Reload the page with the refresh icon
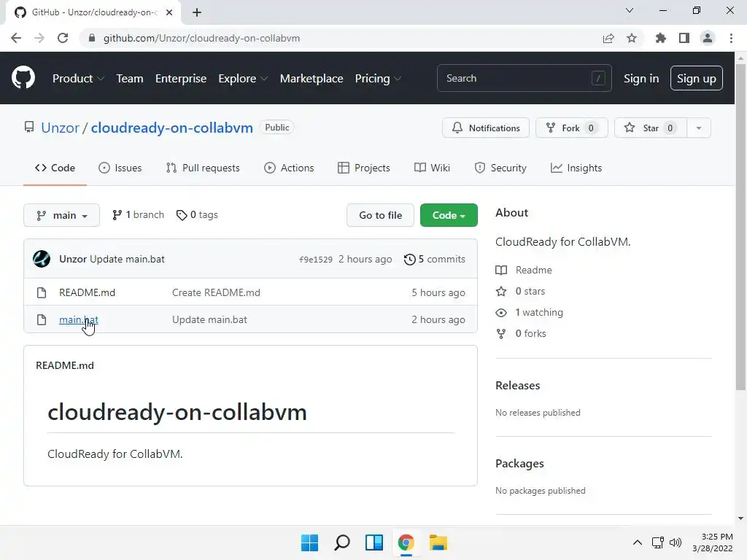 (x=63, y=38)
